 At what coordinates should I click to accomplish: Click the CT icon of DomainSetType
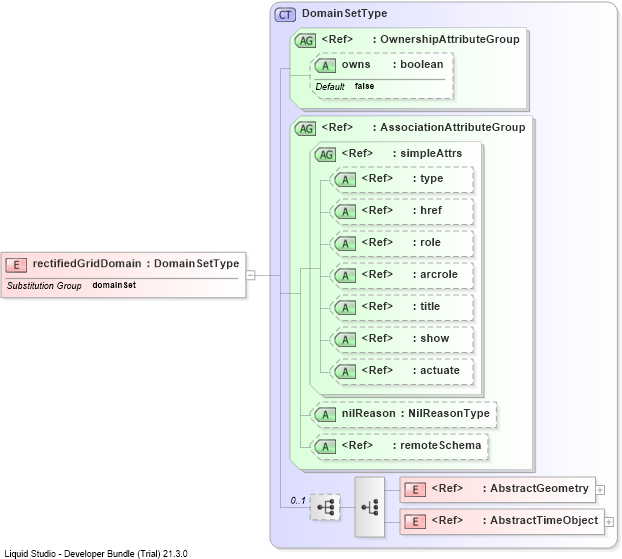click(x=285, y=15)
